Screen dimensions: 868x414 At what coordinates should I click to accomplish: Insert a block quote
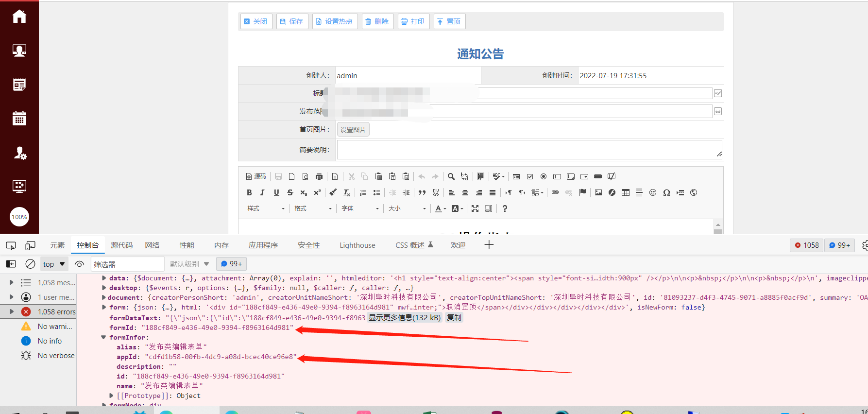[x=422, y=192]
